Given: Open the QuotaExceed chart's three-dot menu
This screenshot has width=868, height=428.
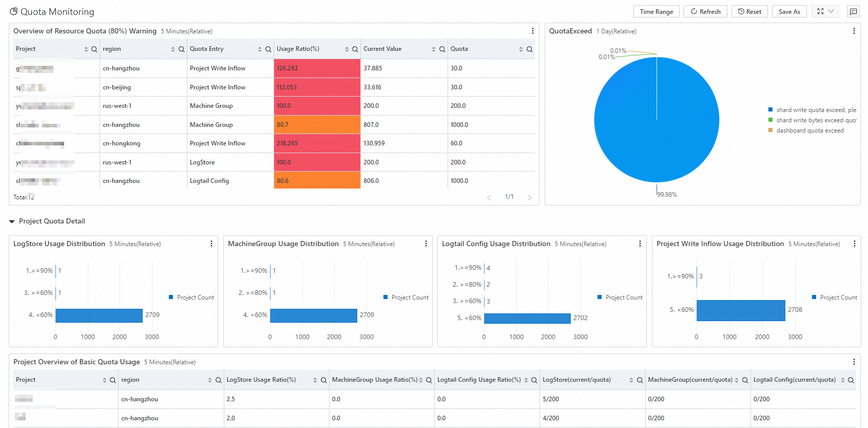Looking at the screenshot, I should [854, 31].
